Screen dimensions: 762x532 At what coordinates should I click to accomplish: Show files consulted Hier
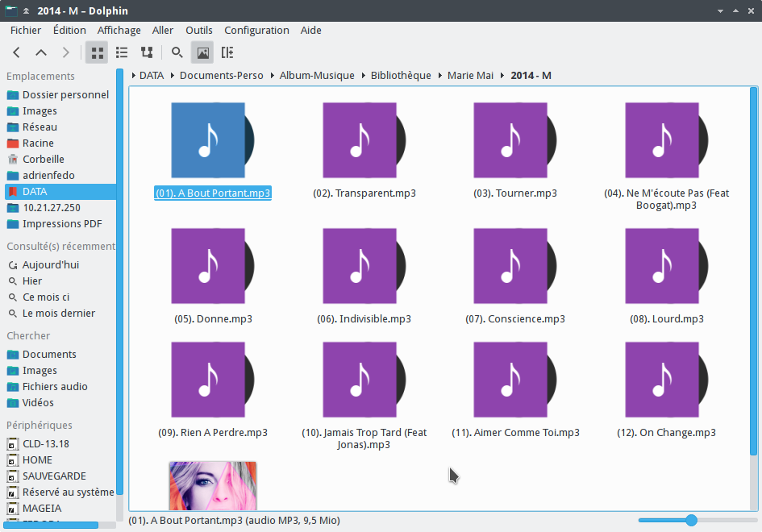pos(60,281)
